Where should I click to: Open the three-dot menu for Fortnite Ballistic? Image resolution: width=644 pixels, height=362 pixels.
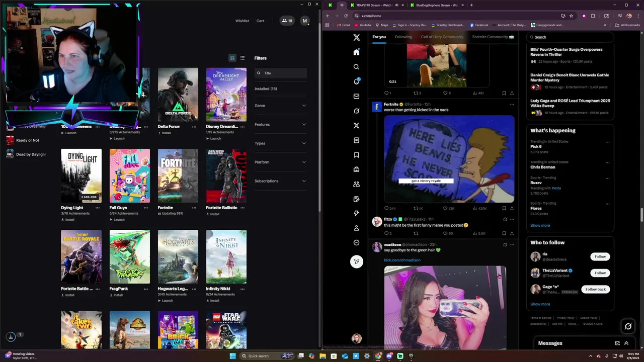[x=243, y=208]
